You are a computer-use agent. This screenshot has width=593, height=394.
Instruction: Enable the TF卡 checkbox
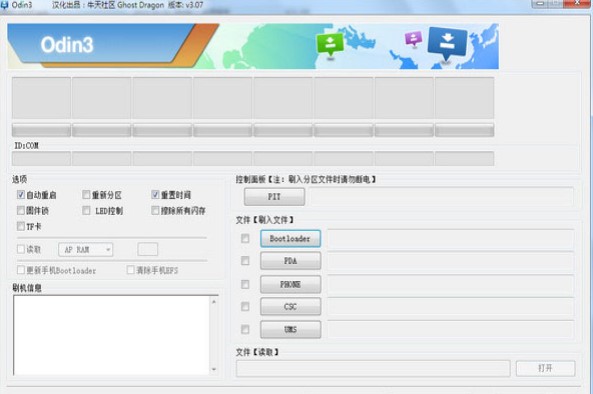pyautogui.click(x=20, y=226)
